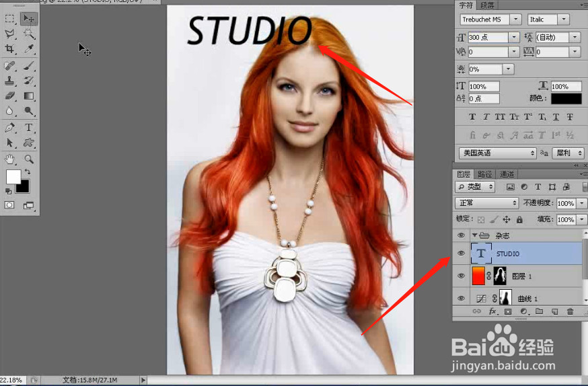Open the font size dropdown showing 300 点
This screenshot has width=588, height=386.
[514, 37]
